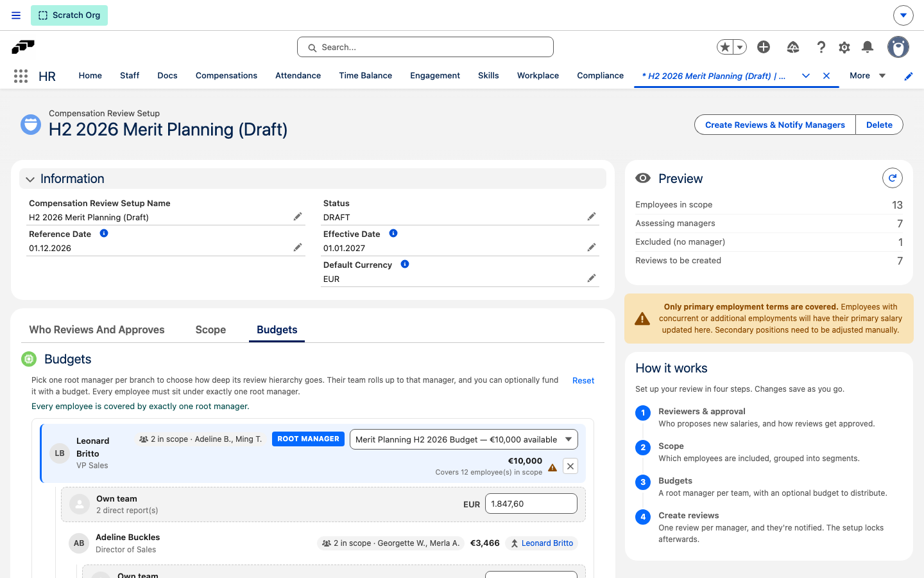Focus the global Search field
The image size is (924, 578).
point(425,47)
